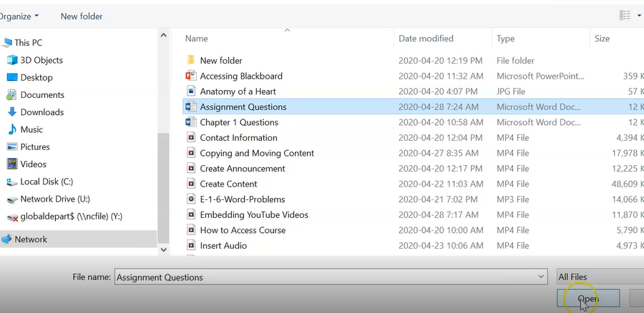Click the disconnected globaldepart$ drive icon
The width and height of the screenshot is (644, 313).
[12, 217]
